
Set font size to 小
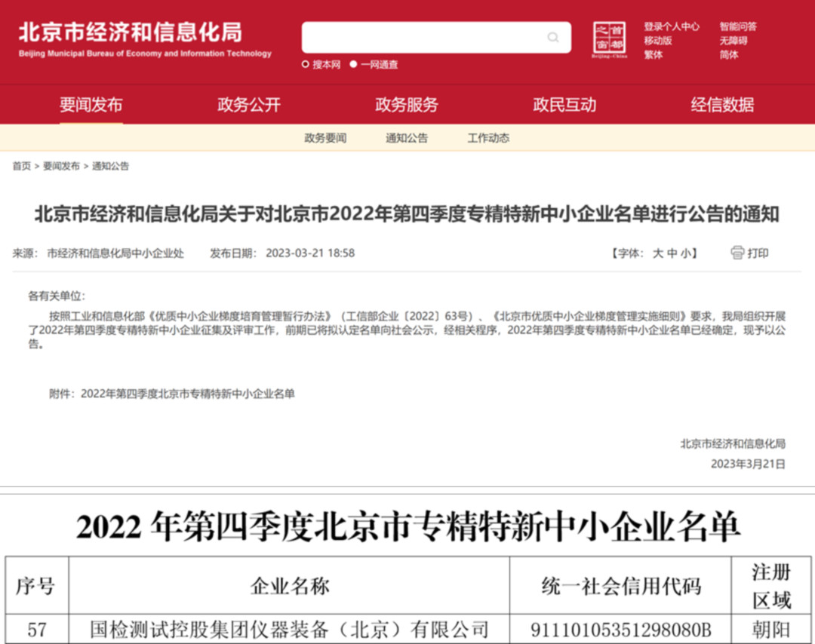coord(686,253)
